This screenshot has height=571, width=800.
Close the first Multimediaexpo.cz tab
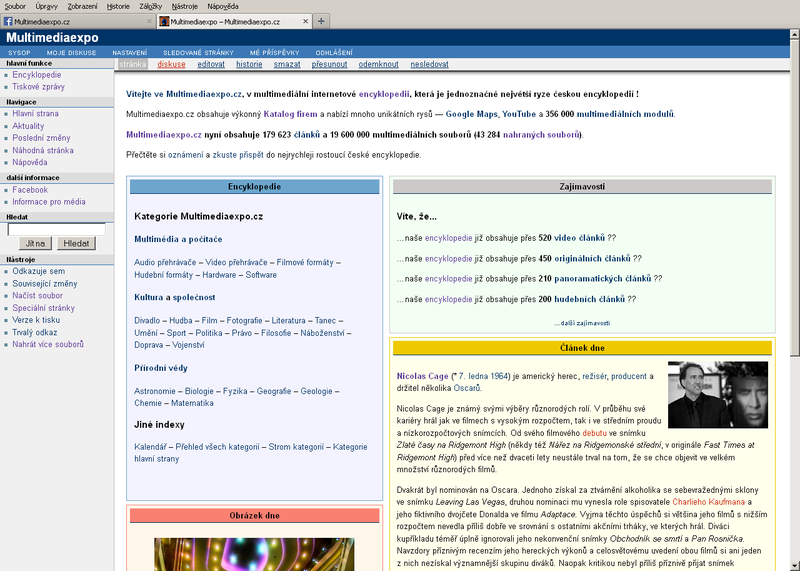(148, 21)
